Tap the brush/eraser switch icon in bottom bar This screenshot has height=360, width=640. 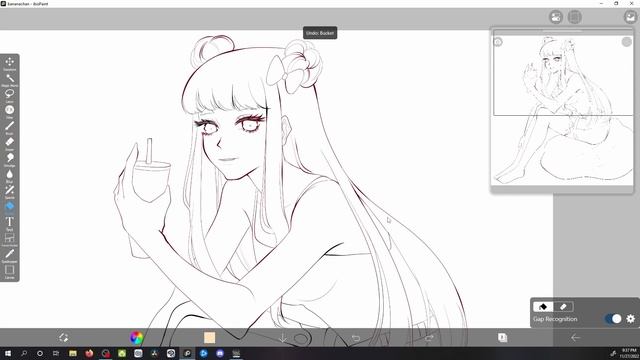[x=63, y=338]
